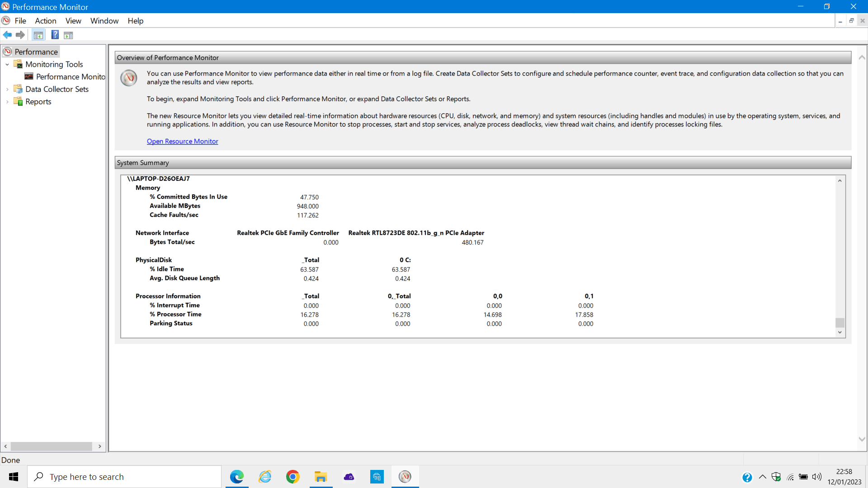Open Google Chrome from the taskbar
Screen dimensions: 868x488
293,477
